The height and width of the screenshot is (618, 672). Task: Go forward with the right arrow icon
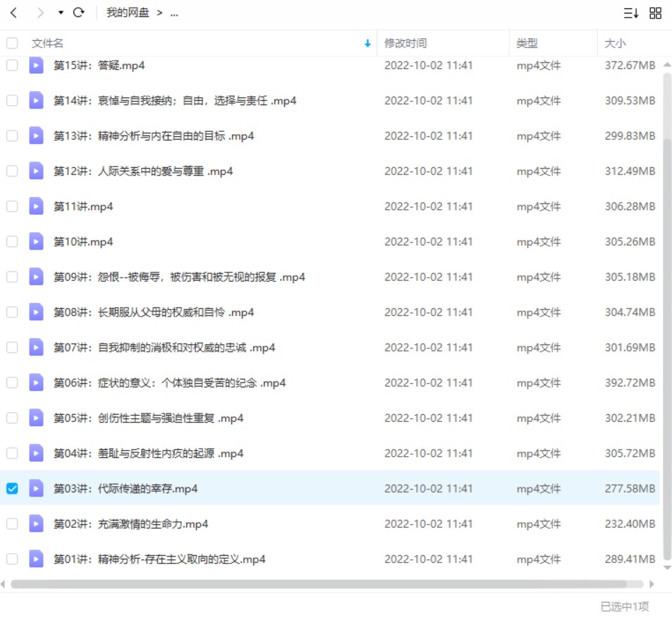(40, 13)
